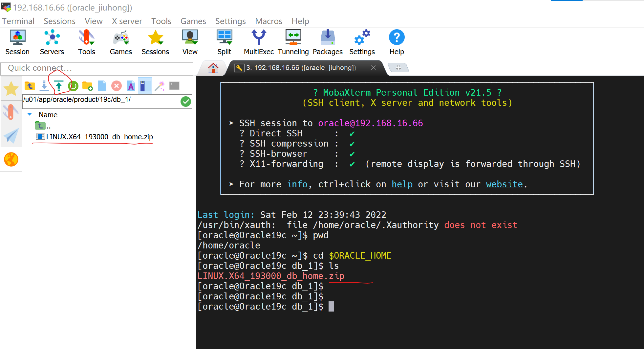Go to the home tab

point(213,68)
